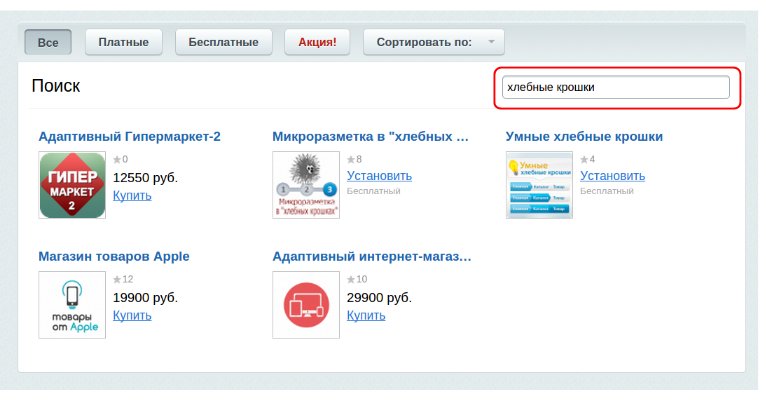Open the Акция! promotions filter

pos(317,42)
